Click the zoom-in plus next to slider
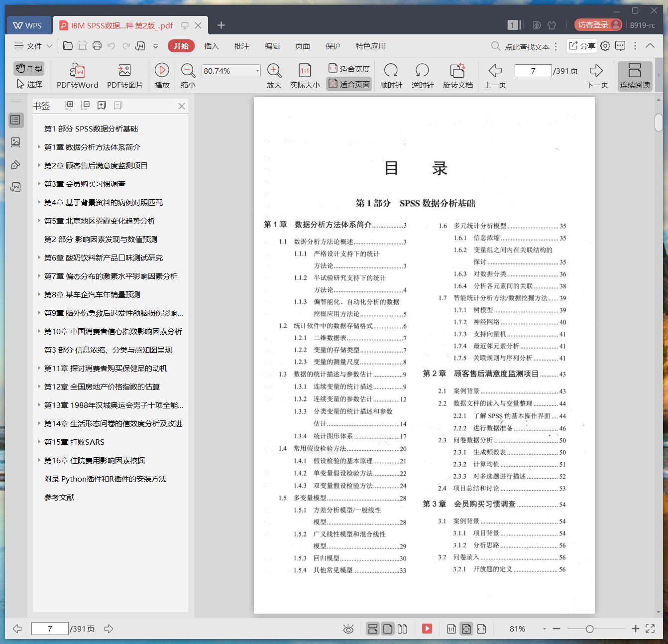This screenshot has height=644, width=668. tap(635, 629)
